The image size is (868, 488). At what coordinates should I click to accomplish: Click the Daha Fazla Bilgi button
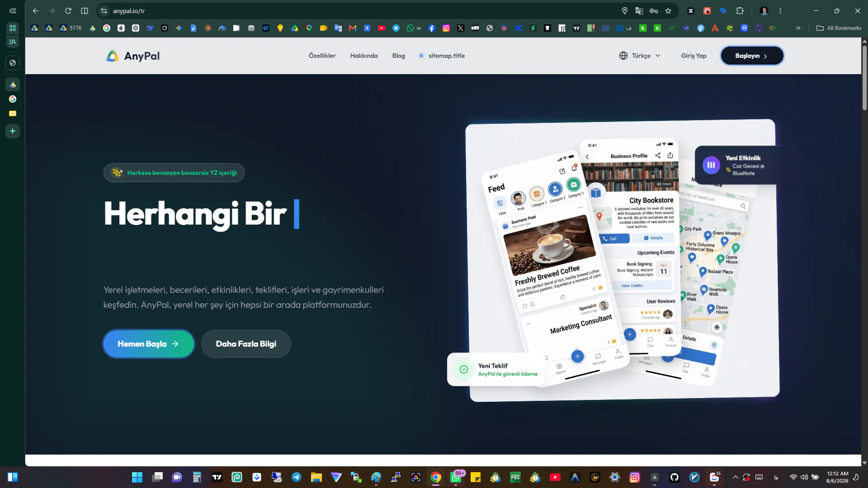point(246,344)
